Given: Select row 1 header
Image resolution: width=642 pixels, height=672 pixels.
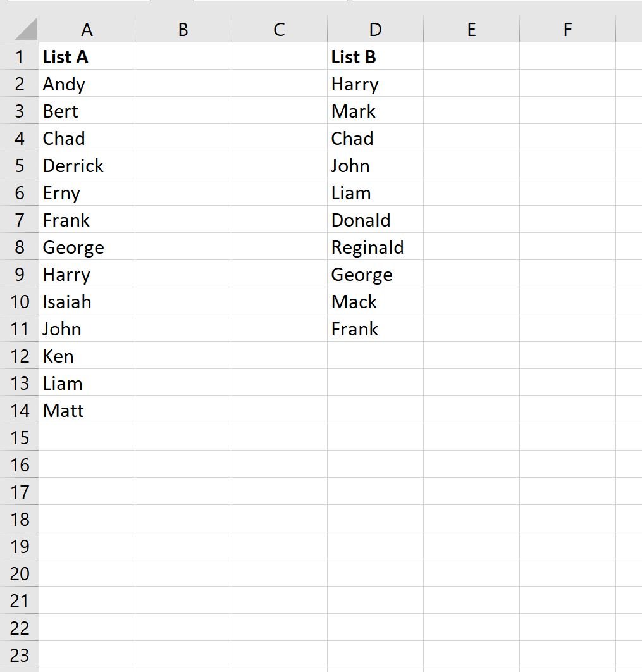Looking at the screenshot, I should [19, 56].
